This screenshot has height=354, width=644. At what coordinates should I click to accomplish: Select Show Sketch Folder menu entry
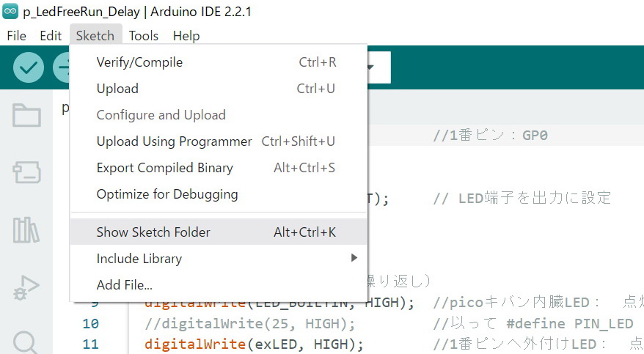[x=219, y=232]
